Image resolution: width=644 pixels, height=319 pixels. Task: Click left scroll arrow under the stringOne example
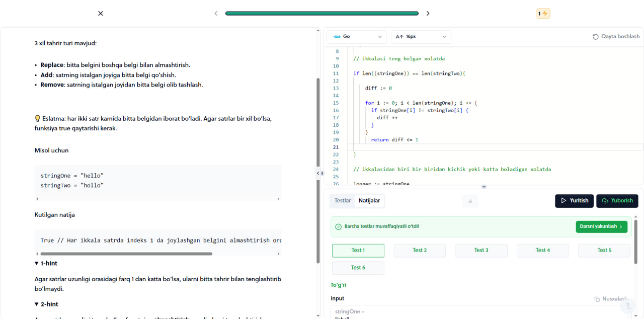37,199
